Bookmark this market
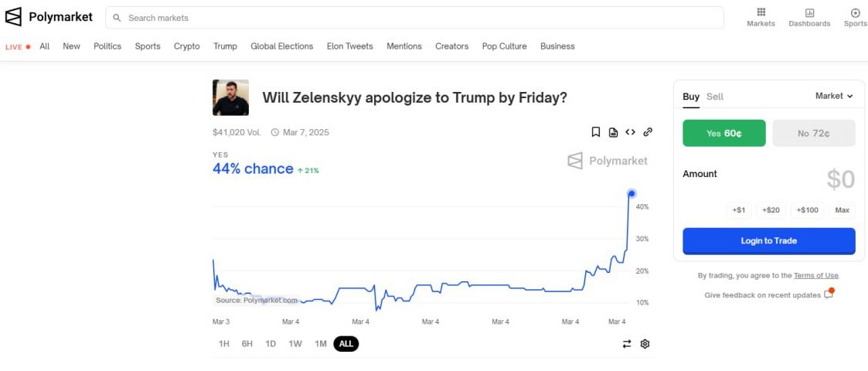Viewport: 868px width, 371px height. point(596,132)
